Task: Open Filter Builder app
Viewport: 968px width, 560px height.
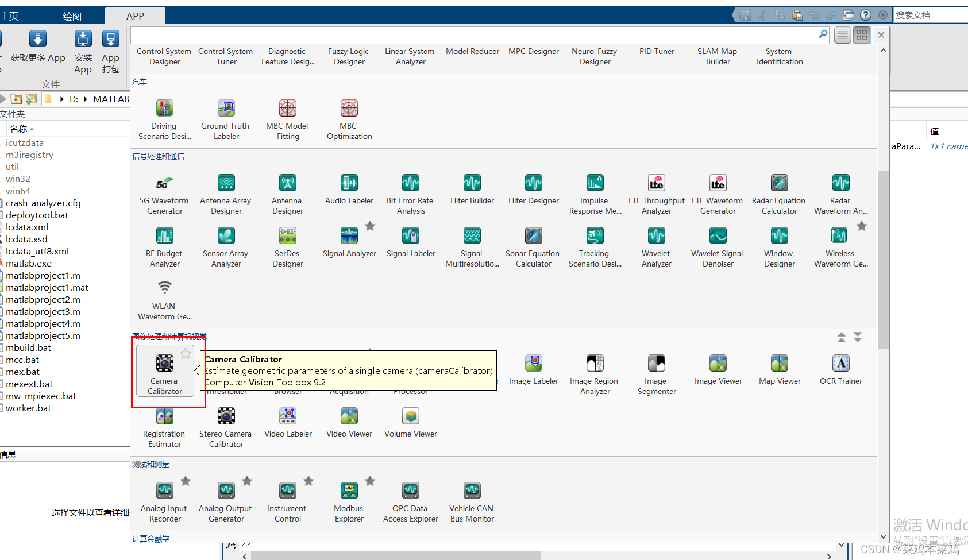Action: click(472, 190)
